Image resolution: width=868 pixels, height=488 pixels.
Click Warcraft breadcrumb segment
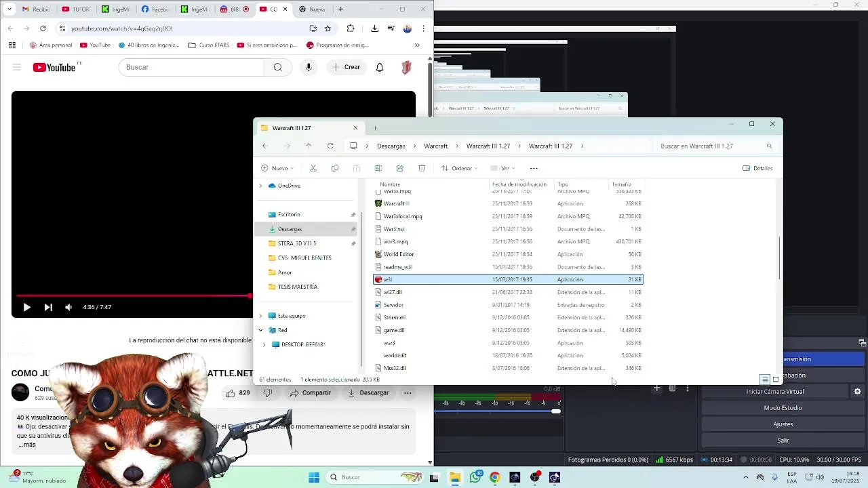tap(436, 146)
